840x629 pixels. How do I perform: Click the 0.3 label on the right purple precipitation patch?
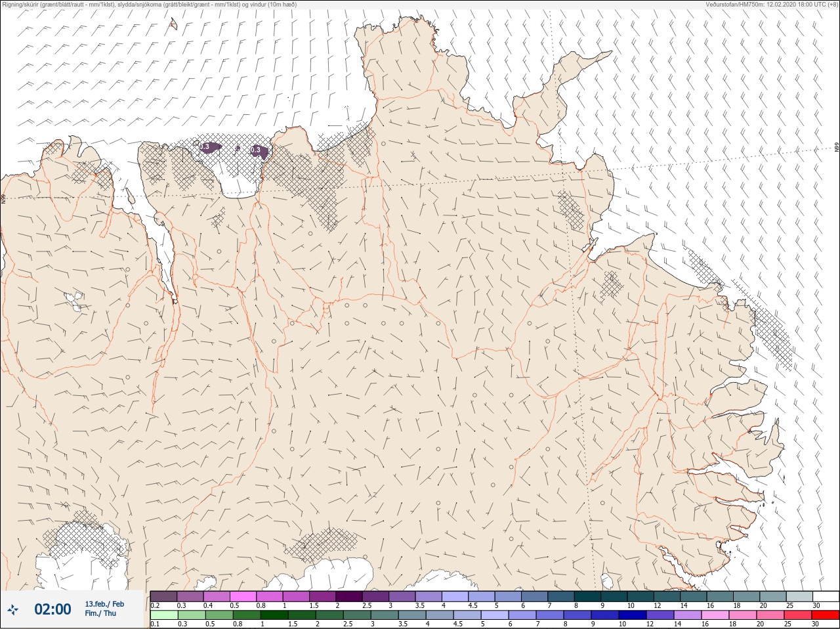pyautogui.click(x=256, y=150)
